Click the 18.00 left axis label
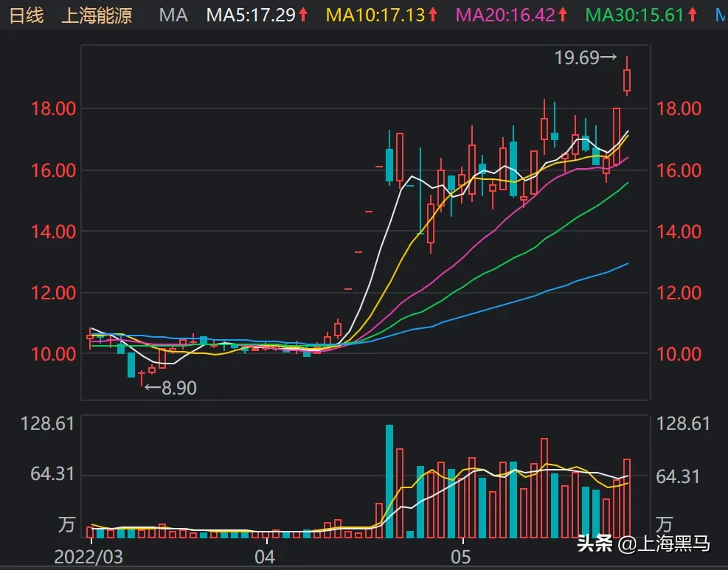728x570 pixels. click(53, 108)
